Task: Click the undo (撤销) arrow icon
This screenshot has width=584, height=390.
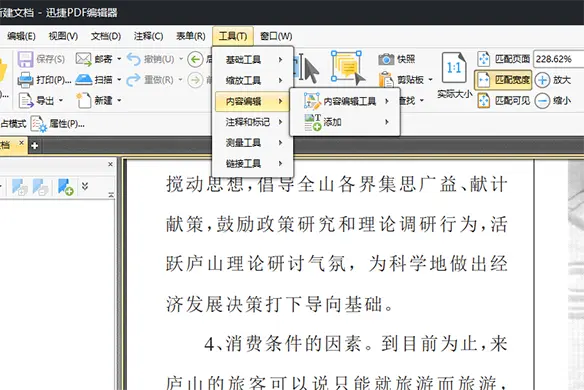Action: coord(133,59)
